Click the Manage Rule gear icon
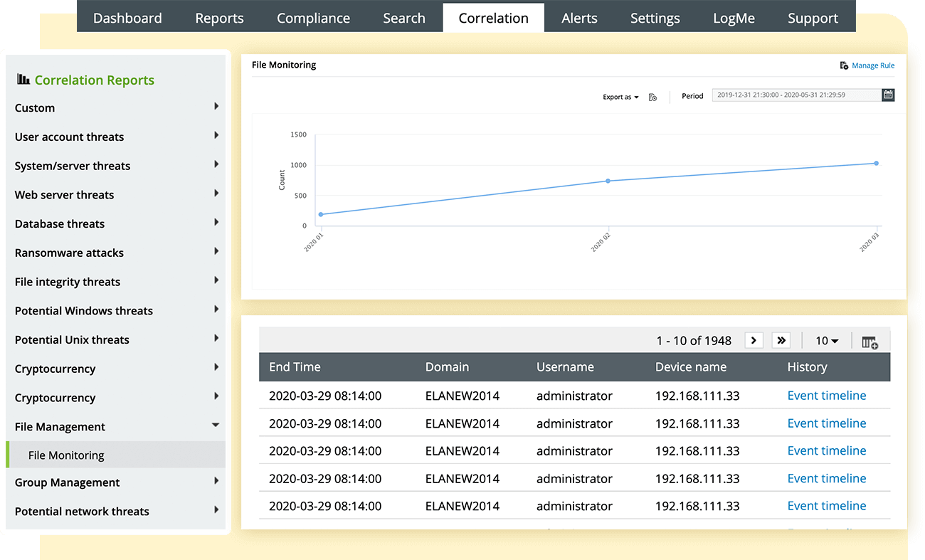925x560 pixels. 844,65
